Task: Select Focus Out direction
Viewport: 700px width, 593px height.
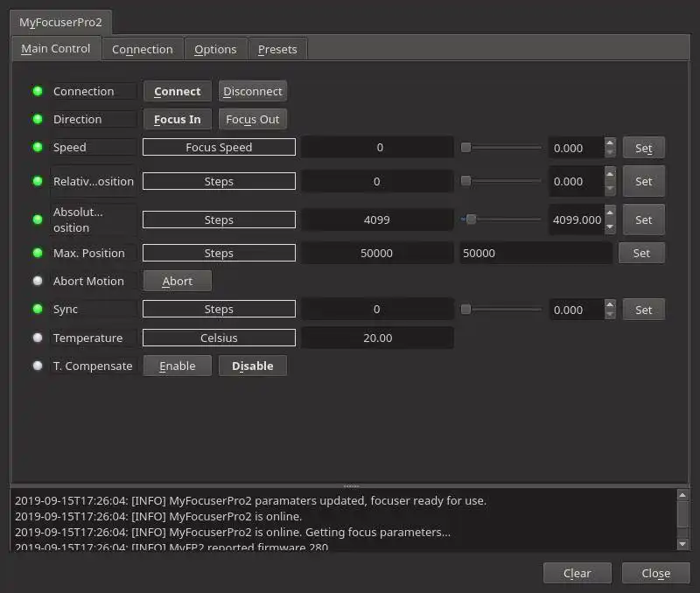Action: tap(253, 120)
